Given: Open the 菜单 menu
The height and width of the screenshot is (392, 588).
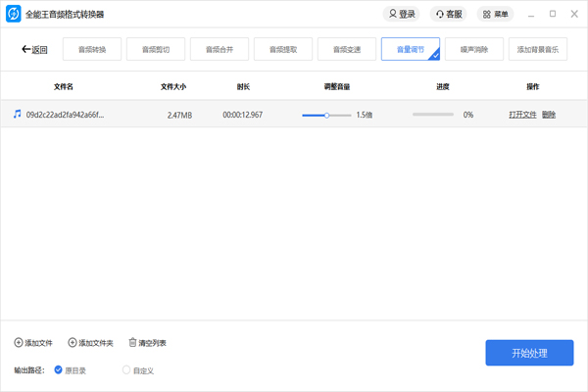Looking at the screenshot, I should 496,15.
